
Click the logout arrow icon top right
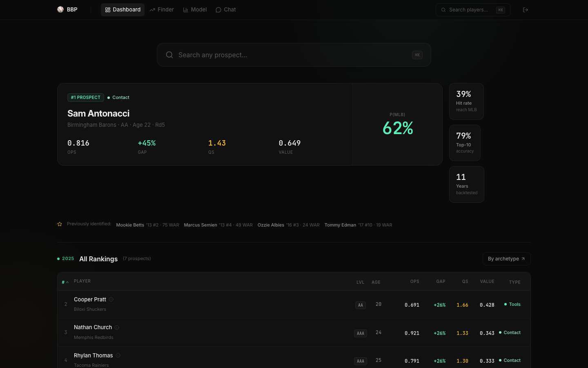click(526, 9)
